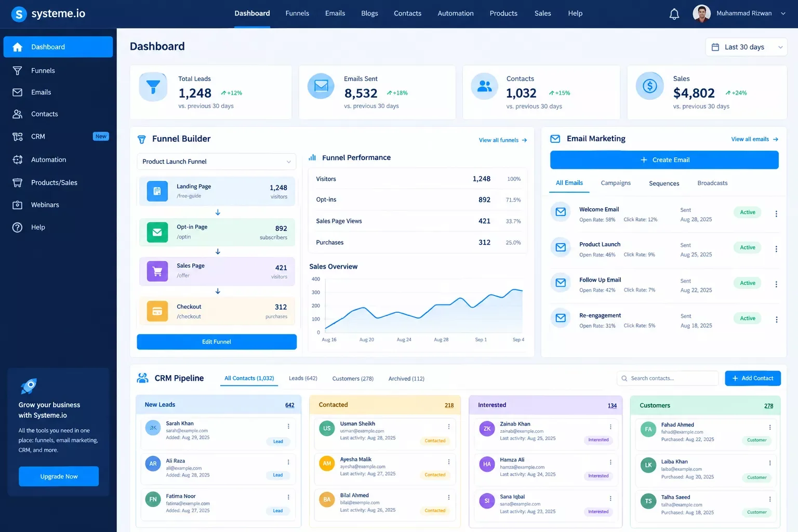
Task: Click the Products/Sales sidebar icon
Action: tap(17, 182)
